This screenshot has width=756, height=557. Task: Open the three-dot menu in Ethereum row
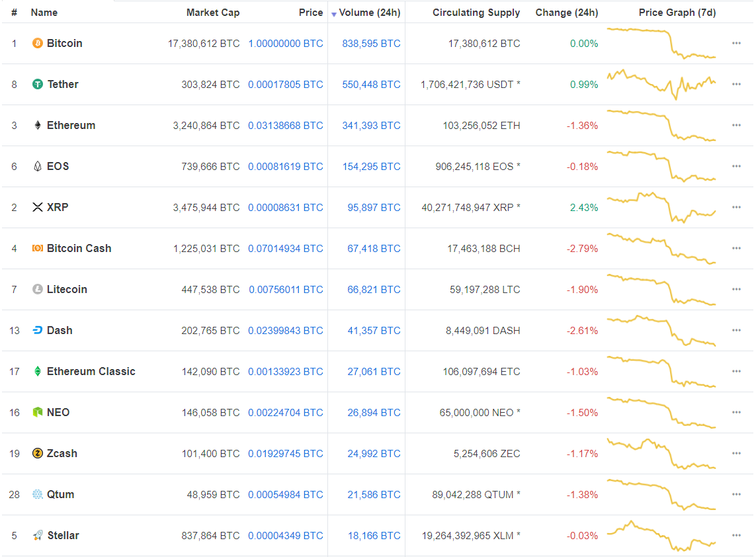[x=736, y=126]
